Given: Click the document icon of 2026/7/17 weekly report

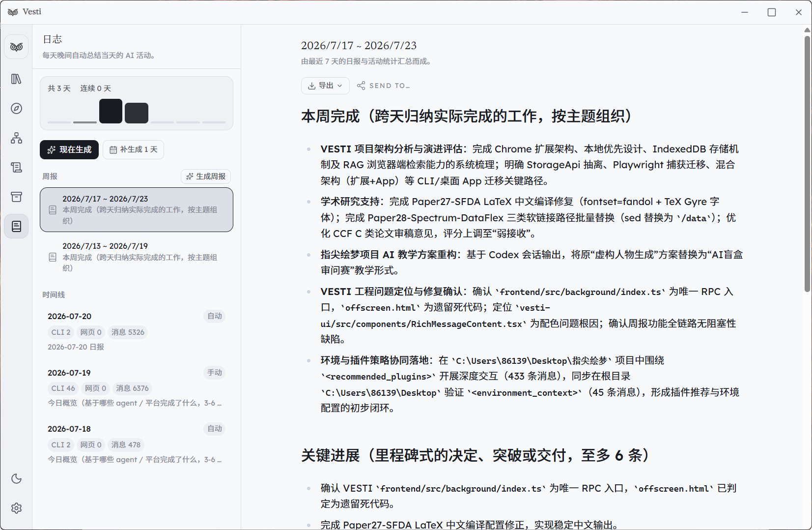Looking at the screenshot, I should tap(53, 210).
